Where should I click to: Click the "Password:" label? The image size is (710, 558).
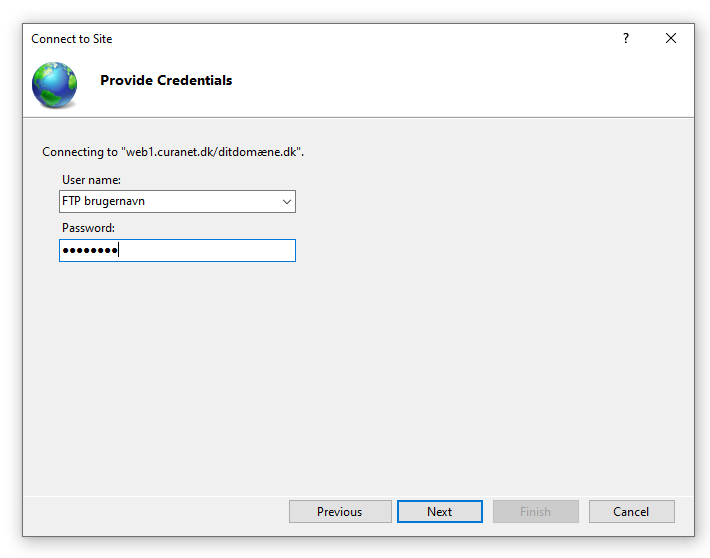pyautogui.click(x=88, y=228)
